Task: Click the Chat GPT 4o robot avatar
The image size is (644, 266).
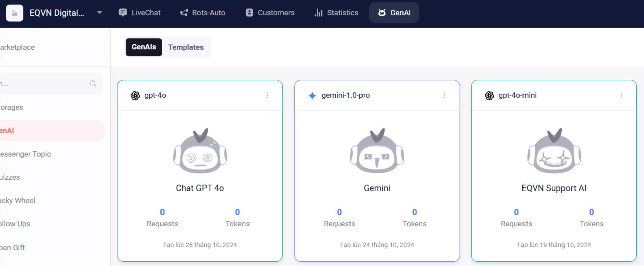Action: [200, 151]
